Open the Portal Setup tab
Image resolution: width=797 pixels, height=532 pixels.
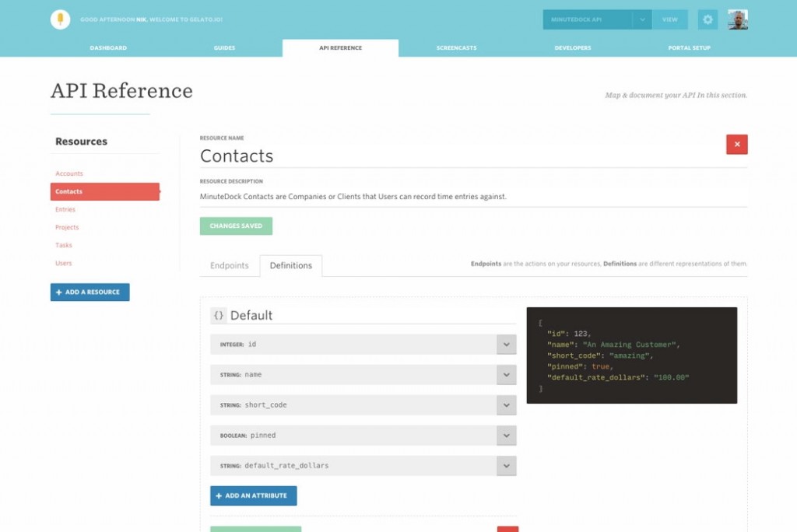tap(690, 47)
